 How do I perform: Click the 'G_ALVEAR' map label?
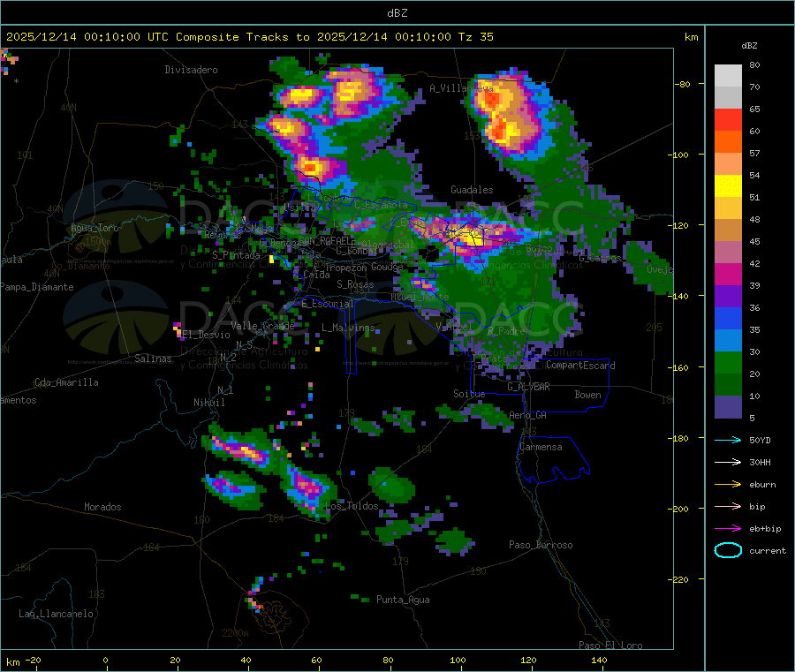point(529,387)
